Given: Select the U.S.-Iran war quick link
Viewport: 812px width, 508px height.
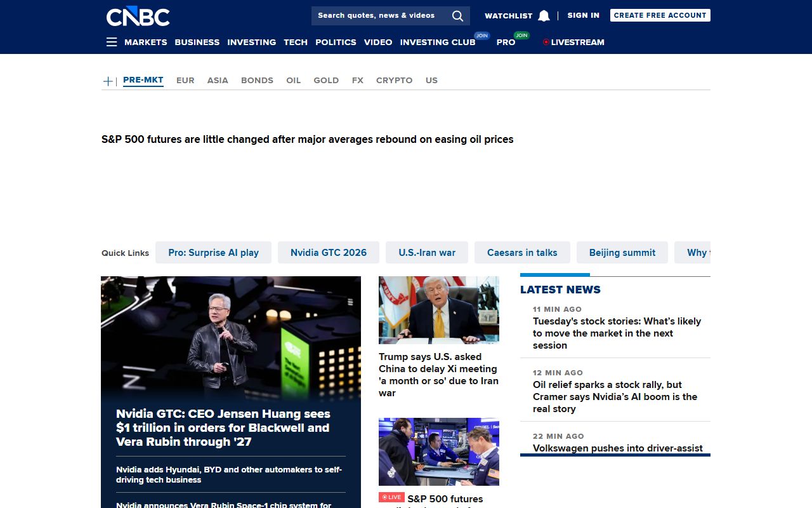Looking at the screenshot, I should pos(427,253).
